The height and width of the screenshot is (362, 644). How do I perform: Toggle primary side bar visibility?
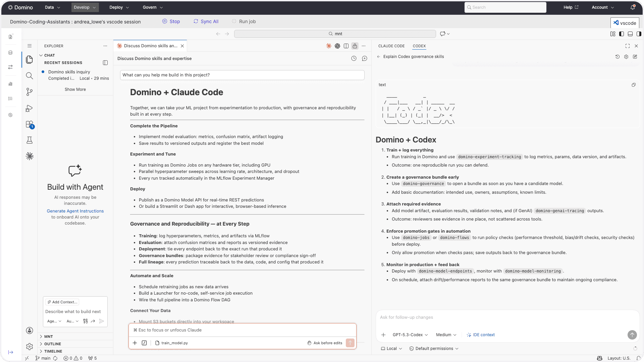[x=622, y=34]
